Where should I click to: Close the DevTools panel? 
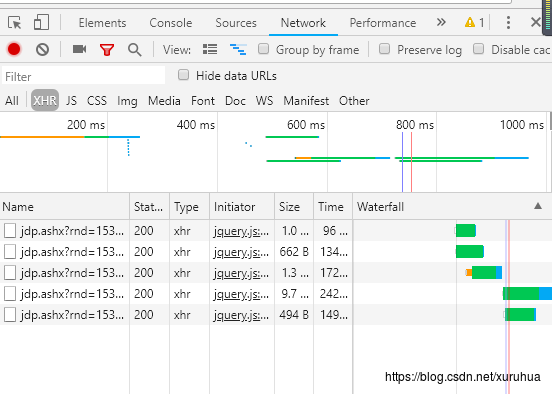tap(536, 22)
